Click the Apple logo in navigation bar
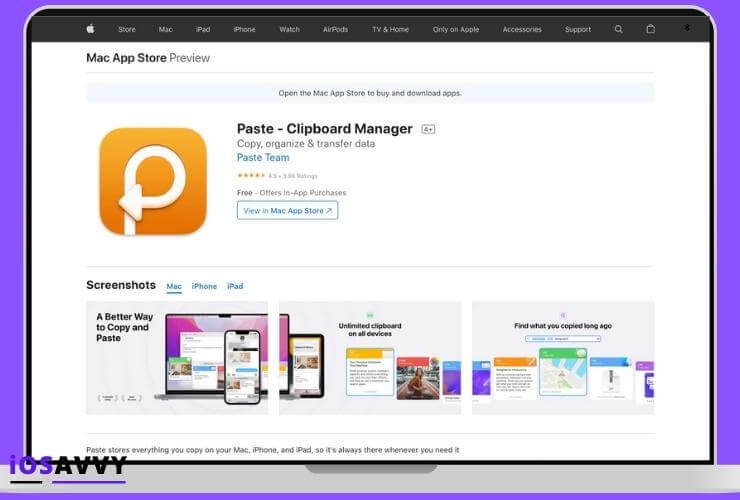740x500 pixels. [x=91, y=29]
